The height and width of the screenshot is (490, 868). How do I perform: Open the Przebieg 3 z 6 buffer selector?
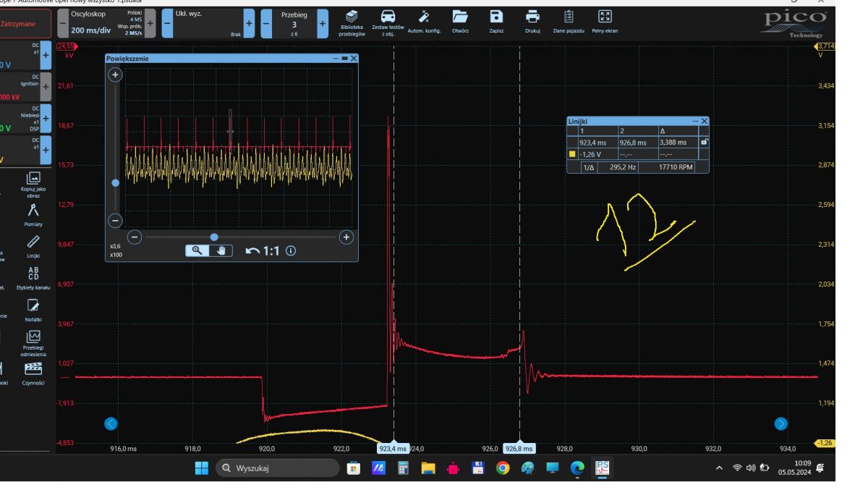294,23
